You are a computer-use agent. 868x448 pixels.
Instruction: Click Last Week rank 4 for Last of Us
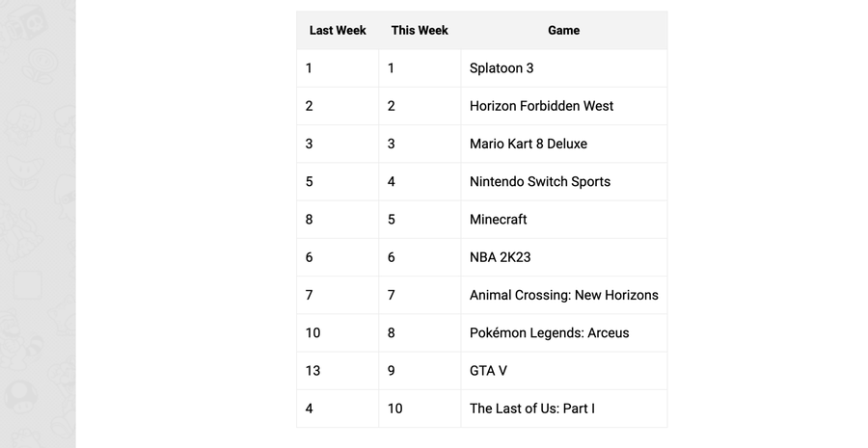pos(310,408)
